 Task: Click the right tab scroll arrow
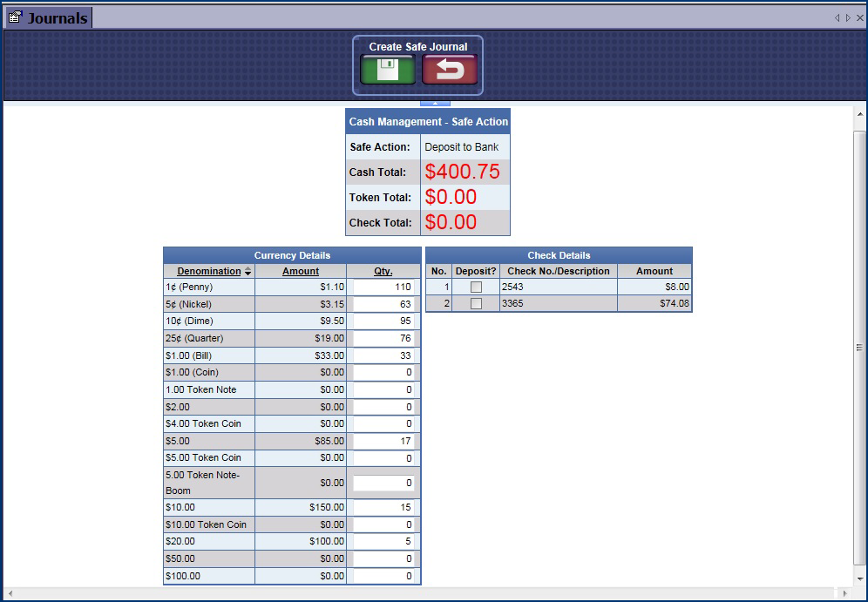(x=848, y=17)
